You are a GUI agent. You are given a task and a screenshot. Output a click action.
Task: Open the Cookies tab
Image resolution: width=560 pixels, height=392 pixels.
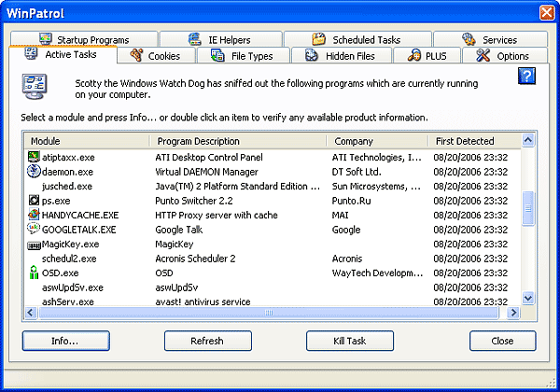[157, 56]
